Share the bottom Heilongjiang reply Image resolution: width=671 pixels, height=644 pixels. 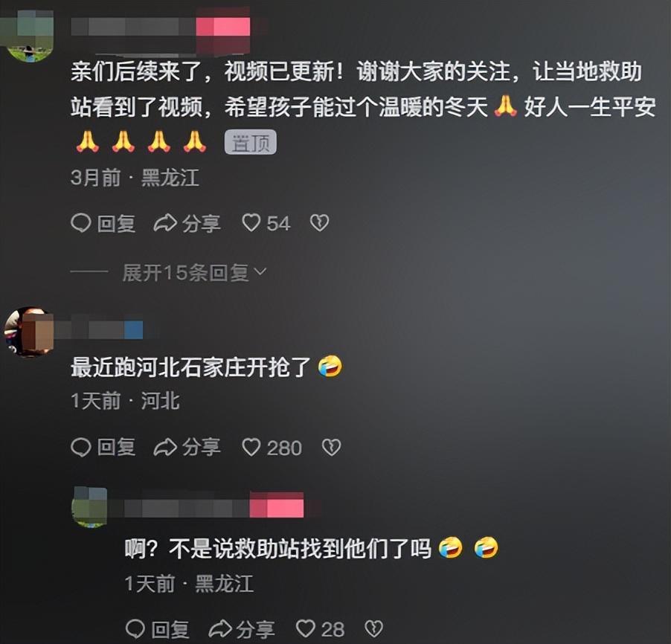click(x=241, y=629)
